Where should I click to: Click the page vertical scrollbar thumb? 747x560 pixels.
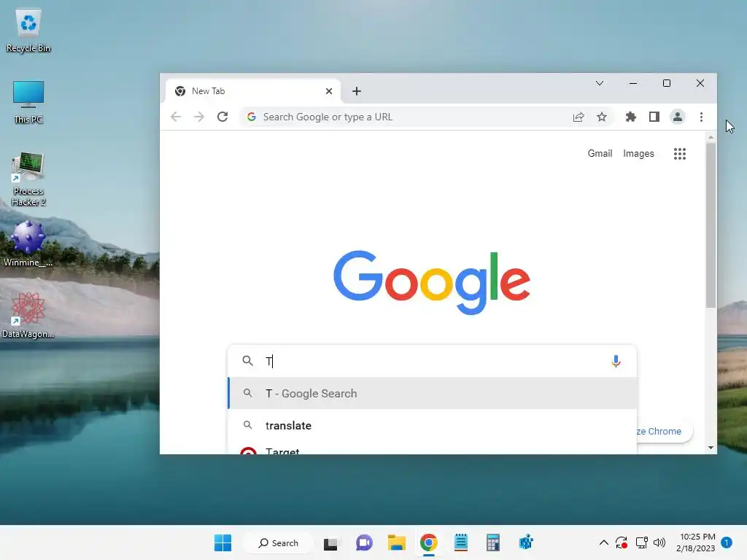point(711,224)
